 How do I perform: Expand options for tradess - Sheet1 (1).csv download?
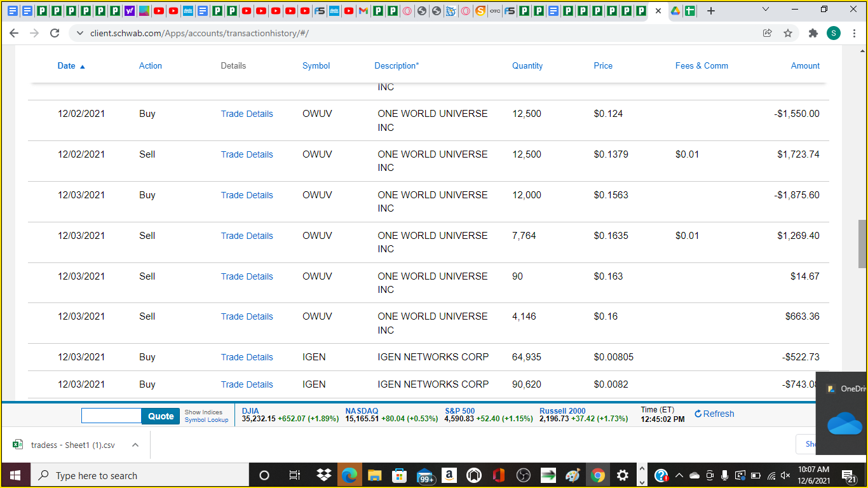point(135,445)
